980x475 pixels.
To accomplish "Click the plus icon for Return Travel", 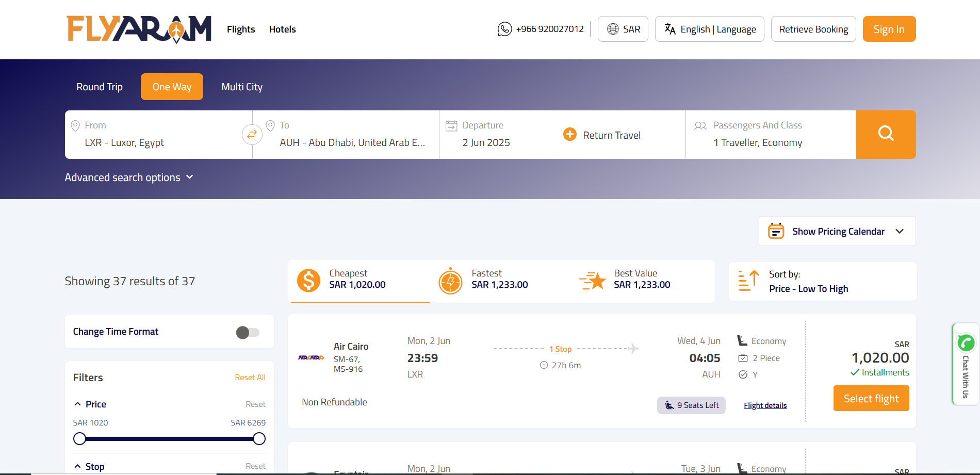I will click(x=569, y=135).
